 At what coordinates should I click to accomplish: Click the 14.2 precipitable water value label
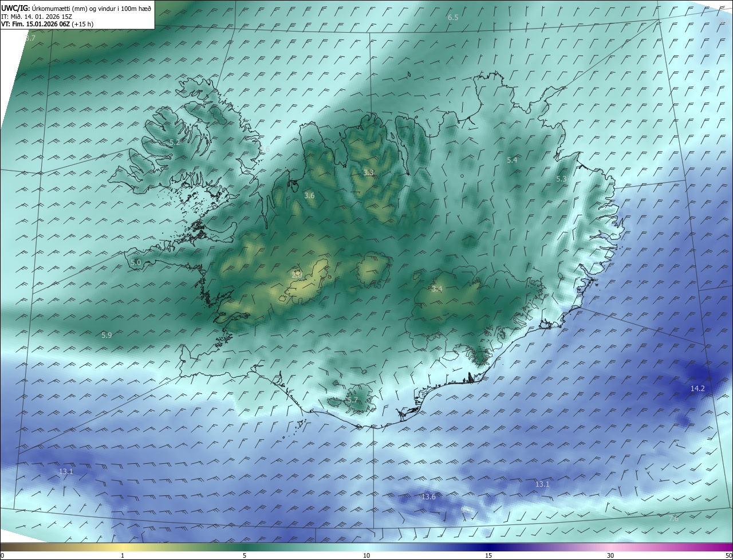point(697,388)
